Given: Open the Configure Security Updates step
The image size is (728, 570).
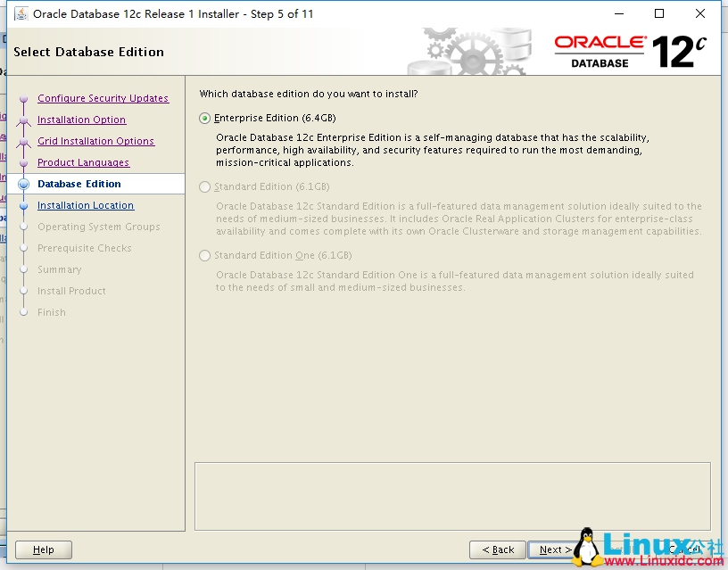Looking at the screenshot, I should tap(103, 98).
